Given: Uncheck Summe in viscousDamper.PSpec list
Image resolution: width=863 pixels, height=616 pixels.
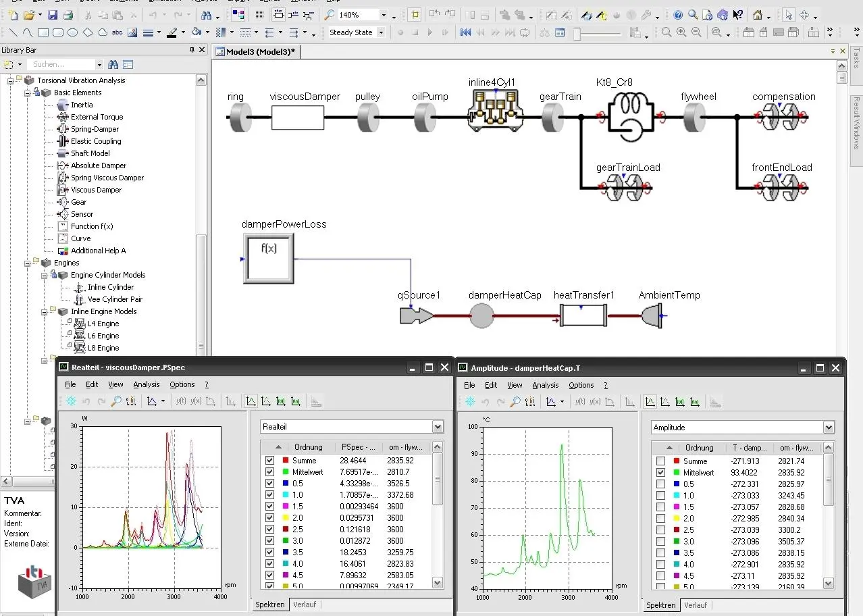Looking at the screenshot, I should [270, 461].
